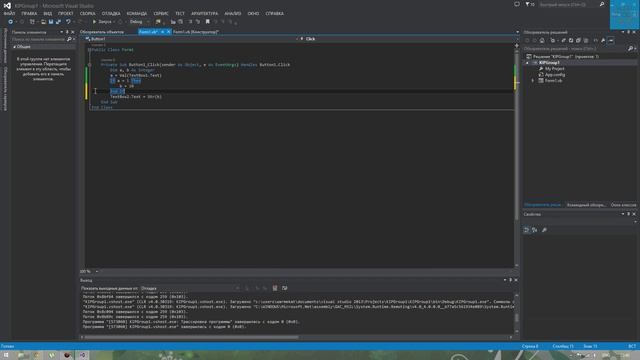This screenshot has width=640, height=360.
Task: Click the toolbox search magnifier icon
Action: 69,39
